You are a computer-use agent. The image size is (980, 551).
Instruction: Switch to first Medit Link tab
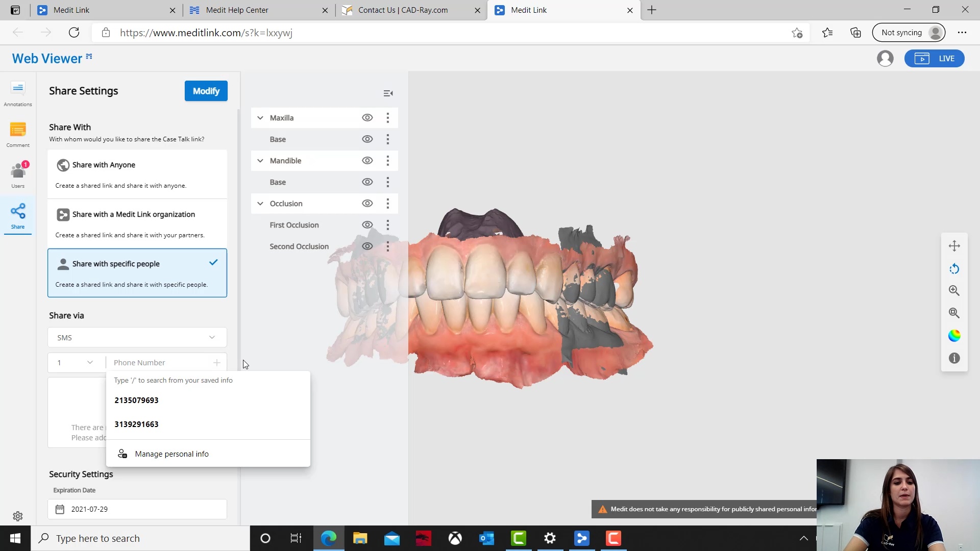coord(106,10)
